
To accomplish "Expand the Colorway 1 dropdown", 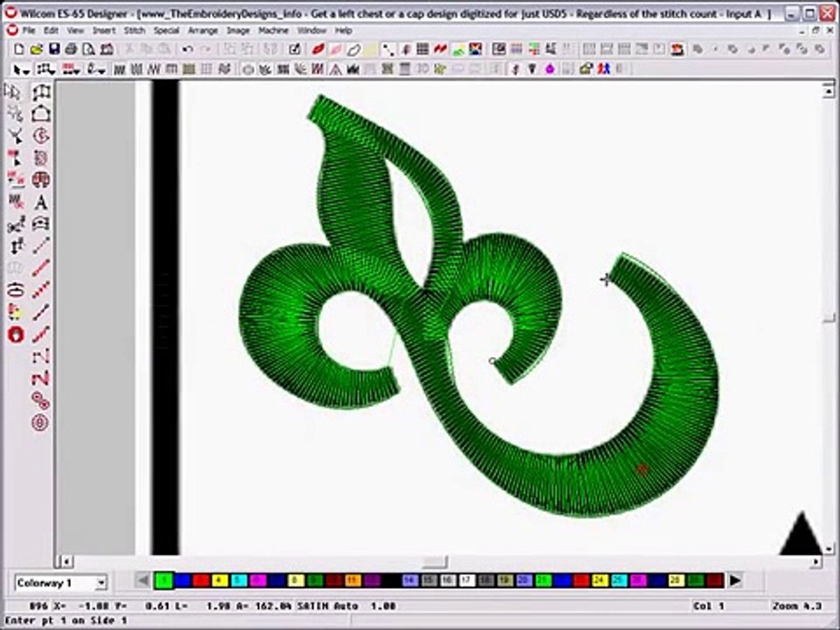I will point(101,583).
